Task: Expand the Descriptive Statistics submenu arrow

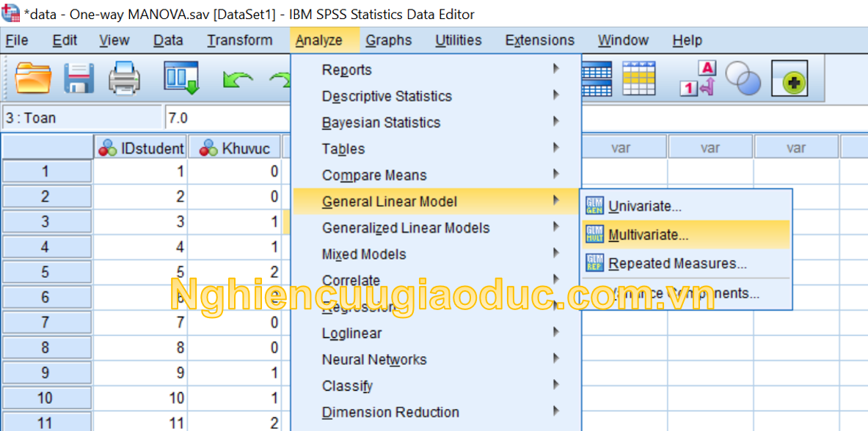Action: (x=556, y=95)
